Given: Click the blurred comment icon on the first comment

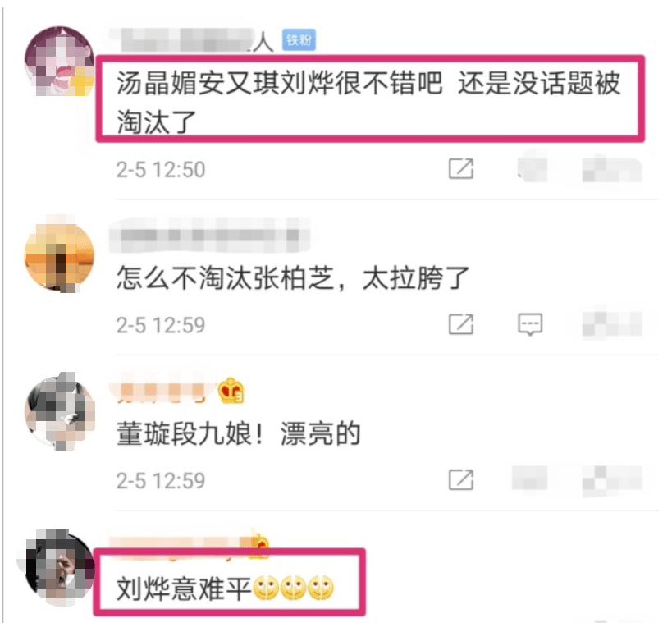Looking at the screenshot, I should pyautogui.click(x=532, y=167).
